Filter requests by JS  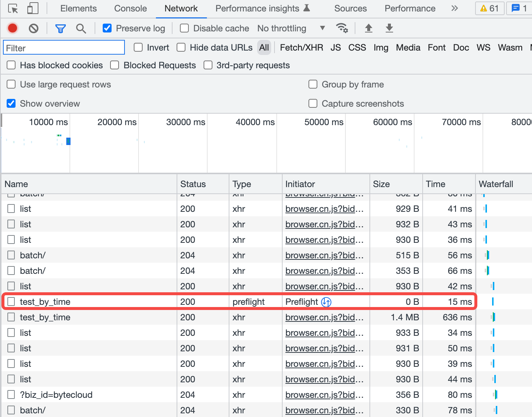pos(336,48)
